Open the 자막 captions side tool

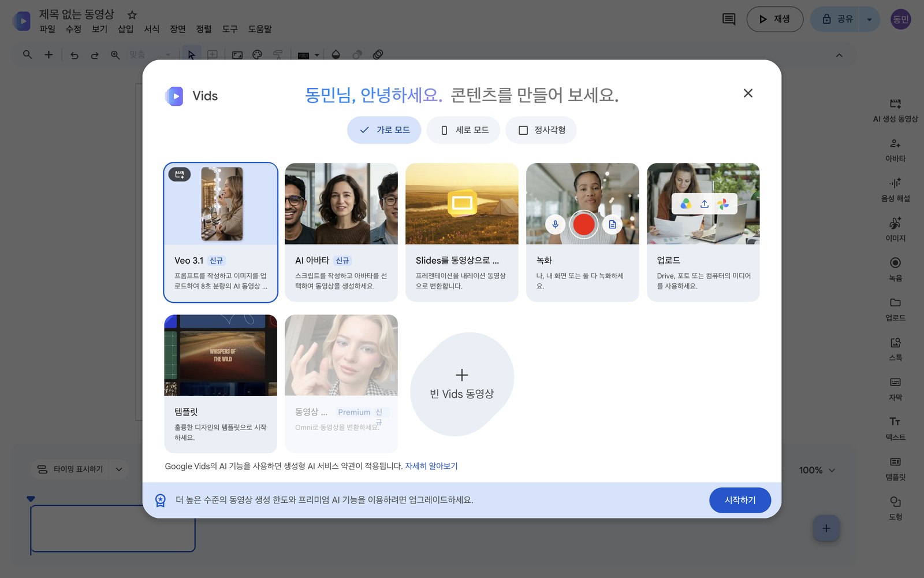pyautogui.click(x=895, y=389)
